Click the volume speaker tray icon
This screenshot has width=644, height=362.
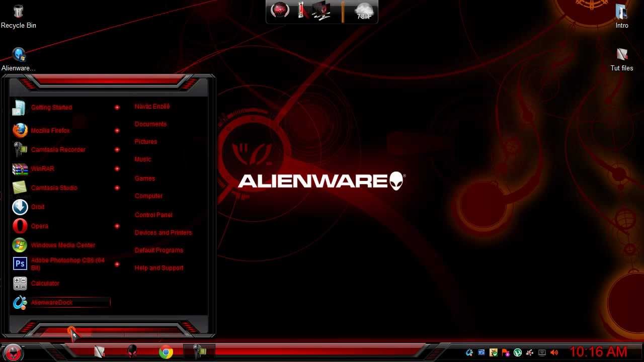point(554,353)
